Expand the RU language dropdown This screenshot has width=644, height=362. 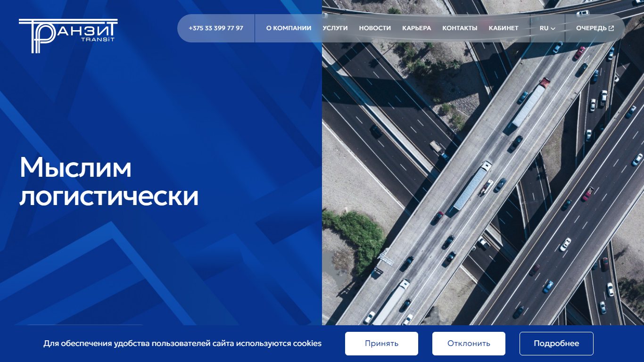547,28
